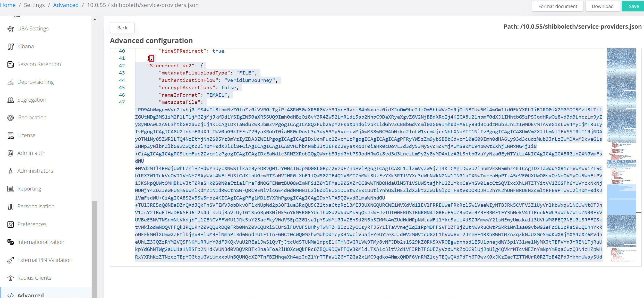
Task: Open the Deprovisioning menu item
Action: pyautogui.click(x=36, y=82)
